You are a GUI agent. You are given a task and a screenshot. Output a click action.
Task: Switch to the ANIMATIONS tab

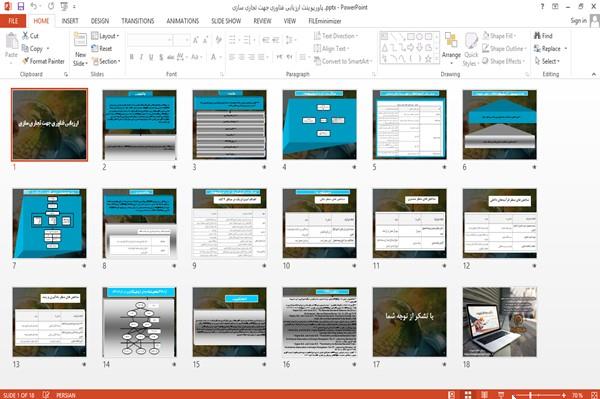[183, 21]
